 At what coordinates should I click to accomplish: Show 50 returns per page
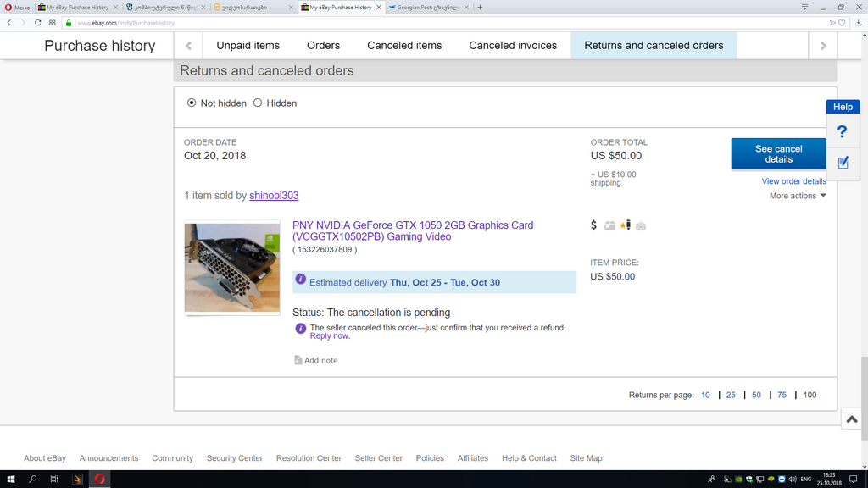pos(756,395)
